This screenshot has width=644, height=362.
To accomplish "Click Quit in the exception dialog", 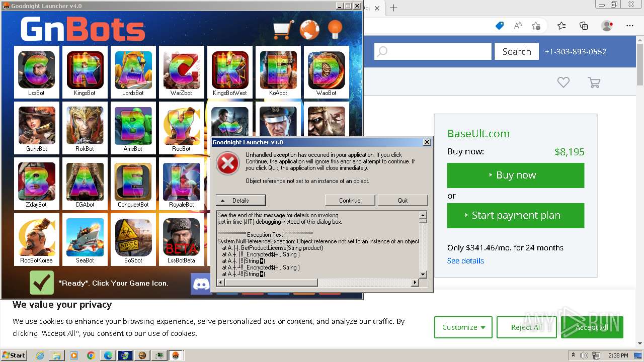I will (x=403, y=200).
